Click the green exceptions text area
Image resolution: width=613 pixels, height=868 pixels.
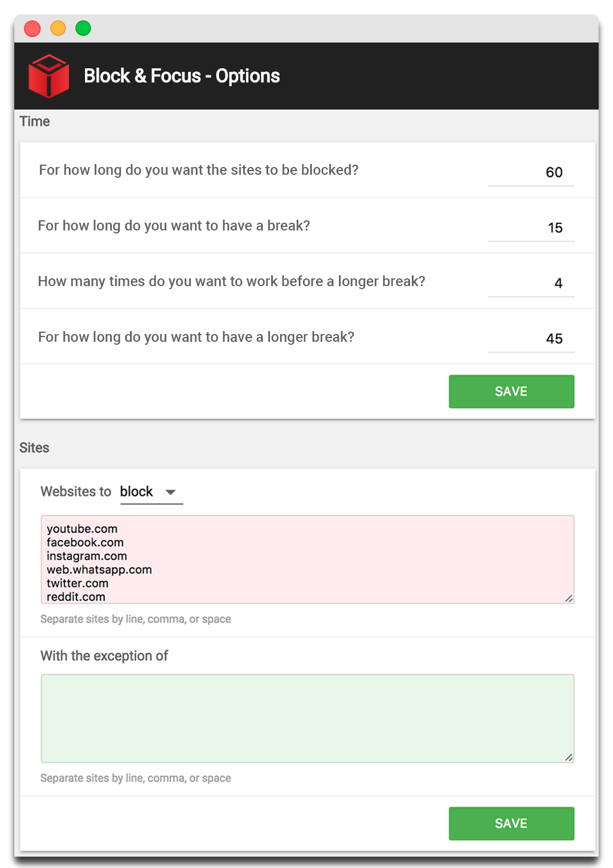point(307,718)
